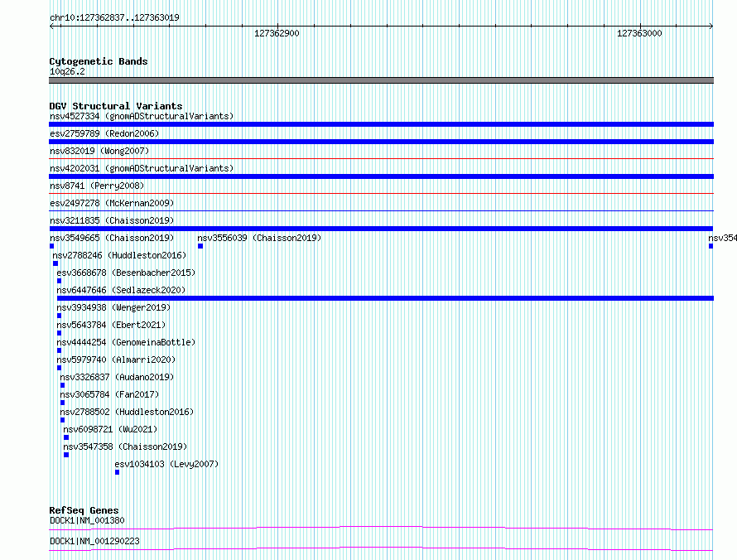
Task: Select the esv2759789 (Redon2006) variant label
Action: click(104, 133)
